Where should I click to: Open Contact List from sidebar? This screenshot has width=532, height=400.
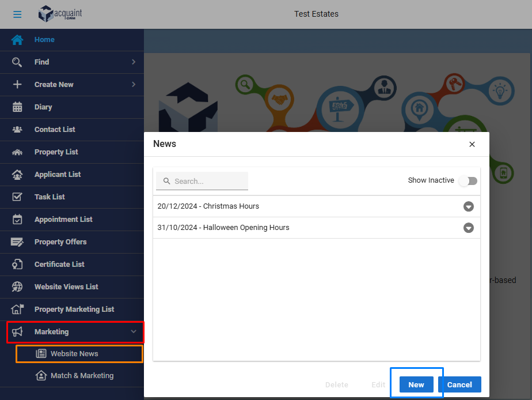point(72,130)
